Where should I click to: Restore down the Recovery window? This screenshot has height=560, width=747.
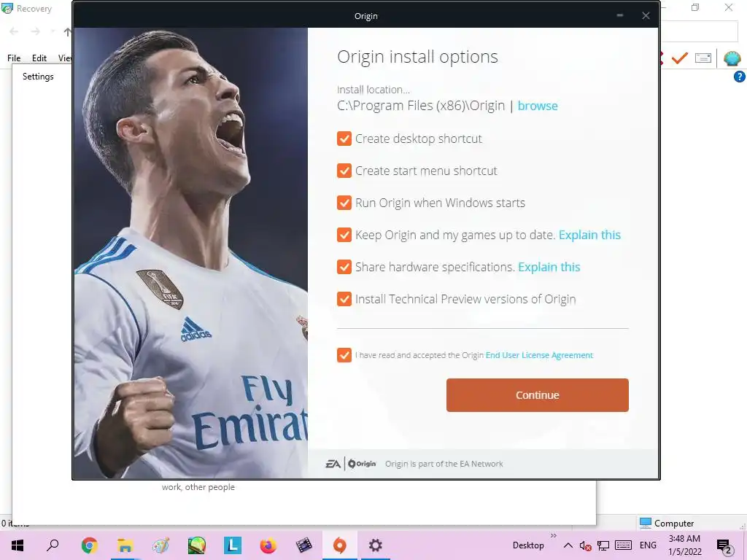click(x=695, y=7)
